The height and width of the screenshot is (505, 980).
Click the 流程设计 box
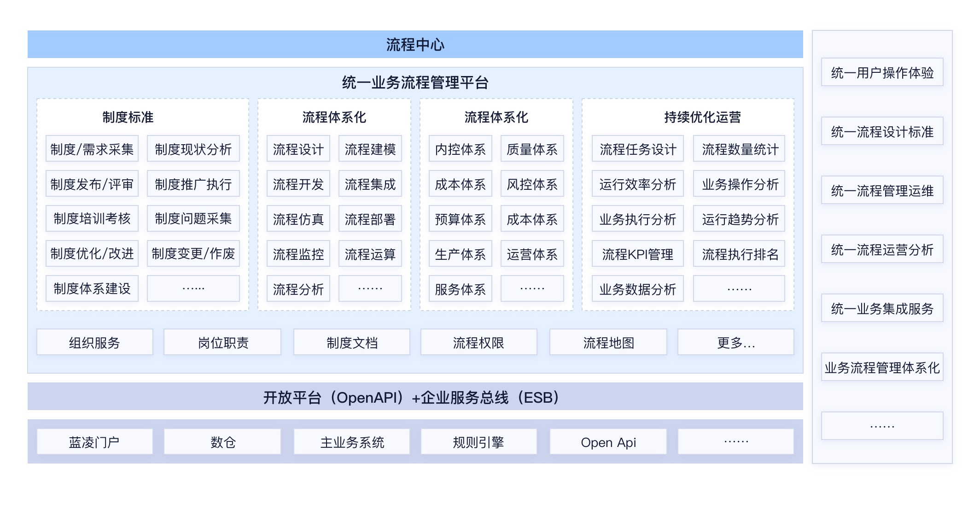tap(298, 149)
